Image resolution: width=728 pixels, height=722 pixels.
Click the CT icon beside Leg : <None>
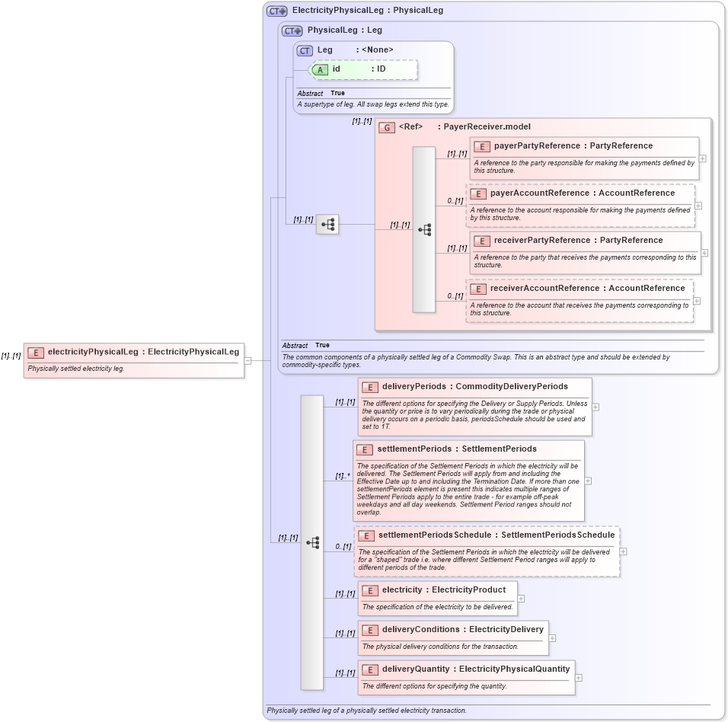coord(305,50)
